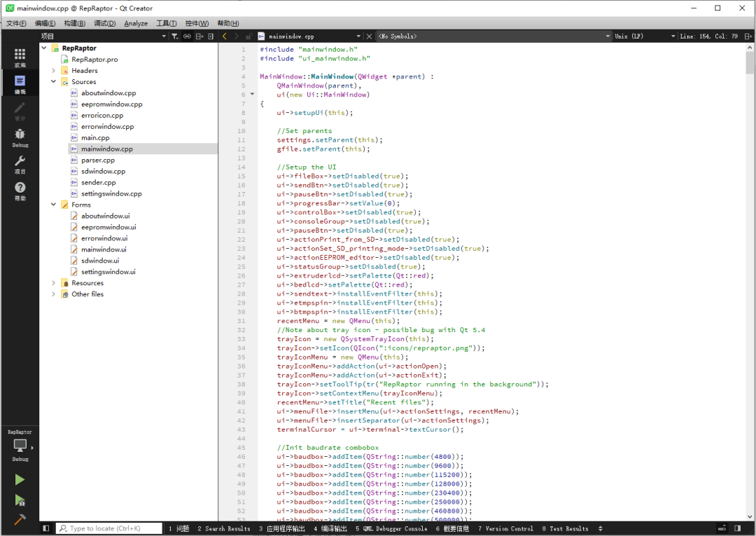Open the Unix (LF) line ending dropdown

point(645,36)
